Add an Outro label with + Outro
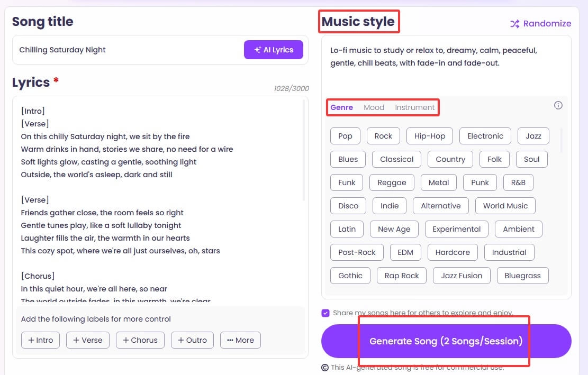Screen dimensions: 588x375 point(192,340)
